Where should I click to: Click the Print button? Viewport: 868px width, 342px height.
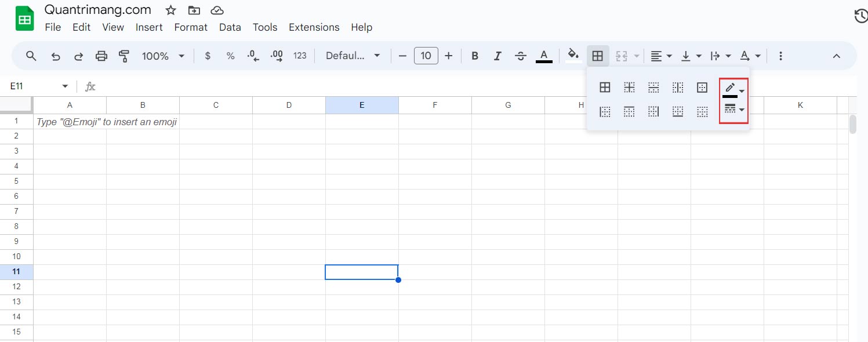click(101, 56)
